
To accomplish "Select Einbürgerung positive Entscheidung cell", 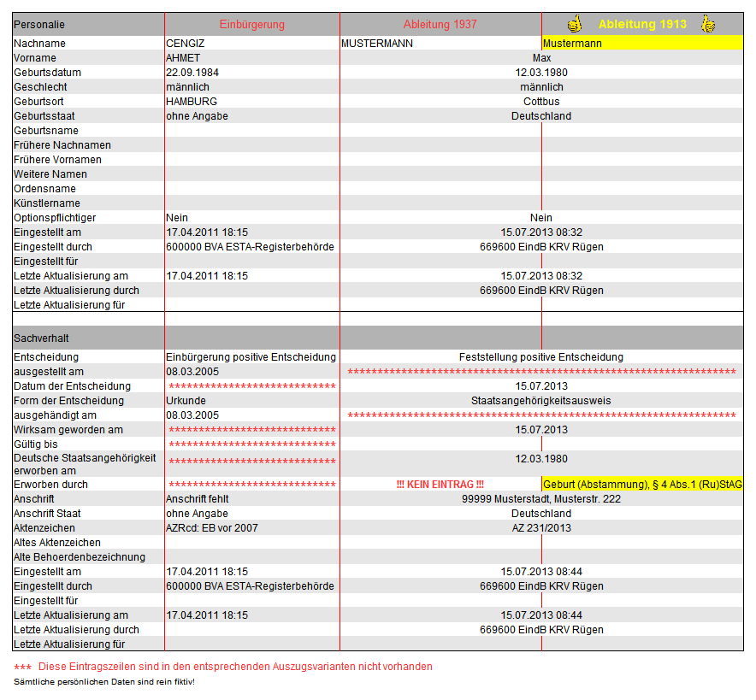I will [251, 357].
